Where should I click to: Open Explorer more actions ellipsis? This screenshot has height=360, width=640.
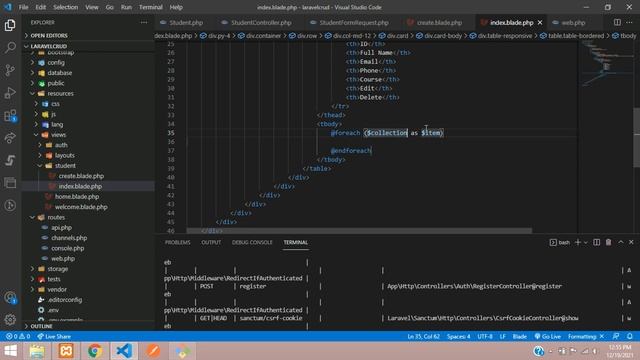(x=144, y=22)
